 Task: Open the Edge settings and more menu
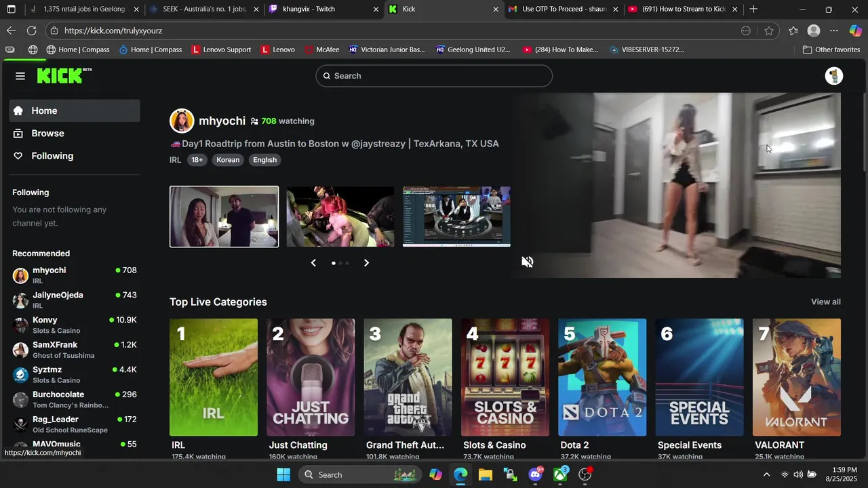834,30
